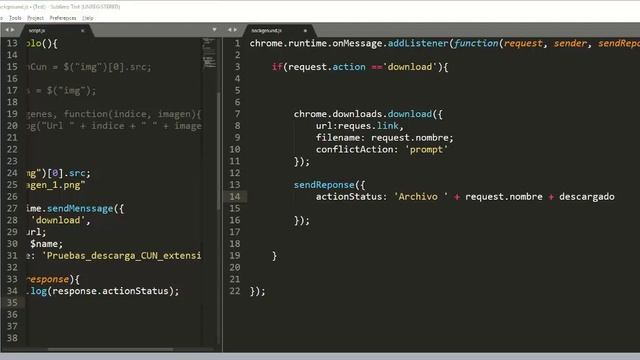The height and width of the screenshot is (360, 640).
Task: Open the Preferences menu
Action: [x=63, y=18]
